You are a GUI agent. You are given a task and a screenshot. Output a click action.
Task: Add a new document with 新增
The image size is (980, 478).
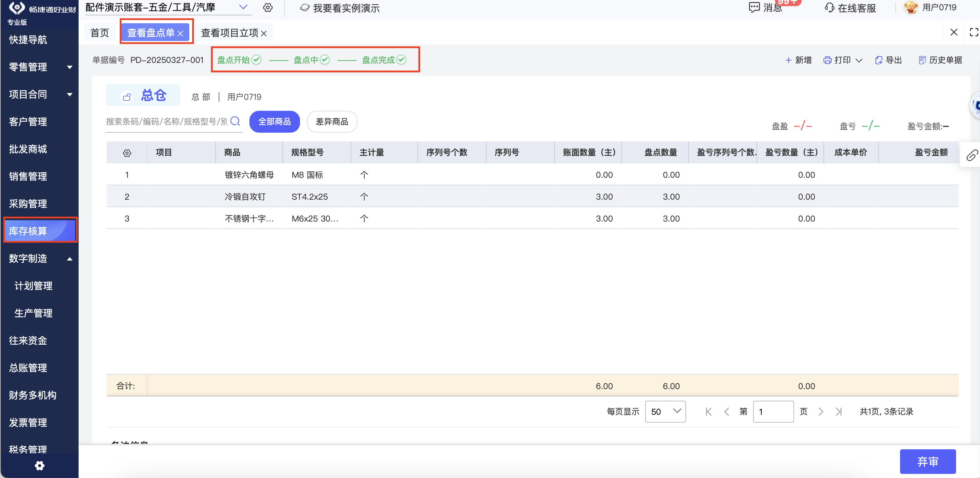798,60
